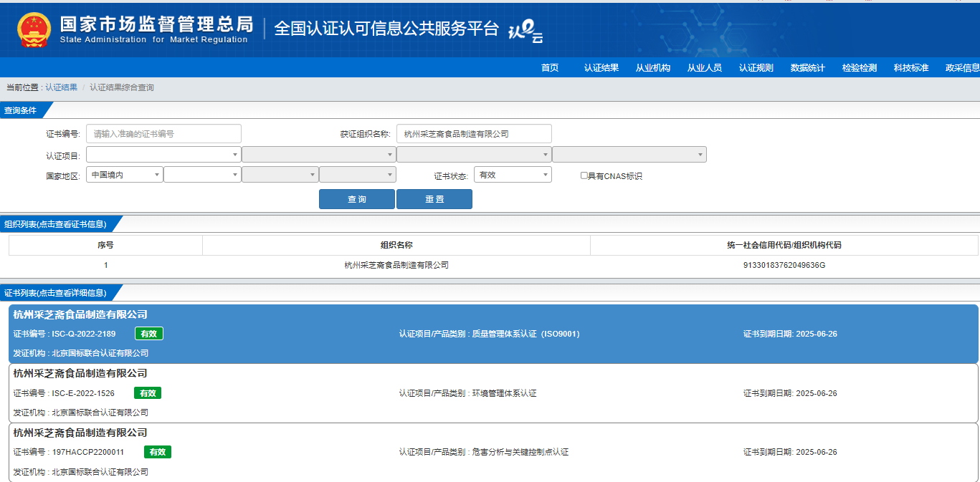Image resolution: width=980 pixels, height=482 pixels.
Task: Open the 中国境内 region dropdown
Action: click(x=125, y=175)
